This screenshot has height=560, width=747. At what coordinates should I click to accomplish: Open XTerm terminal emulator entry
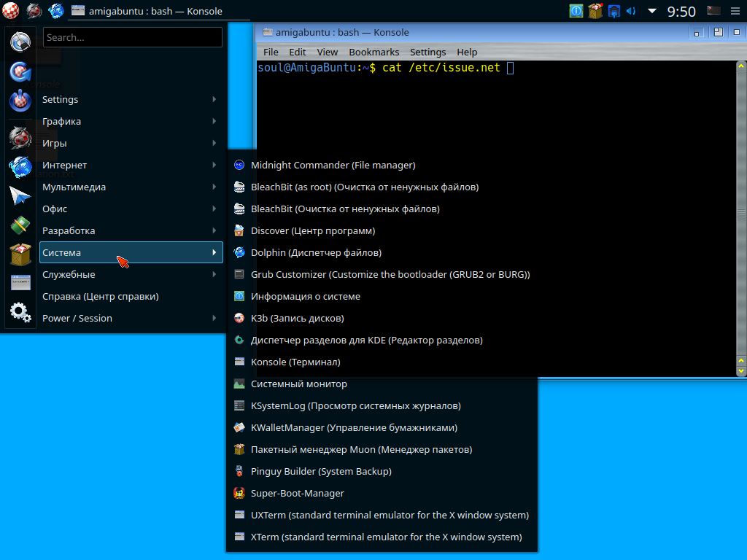[x=382, y=537]
